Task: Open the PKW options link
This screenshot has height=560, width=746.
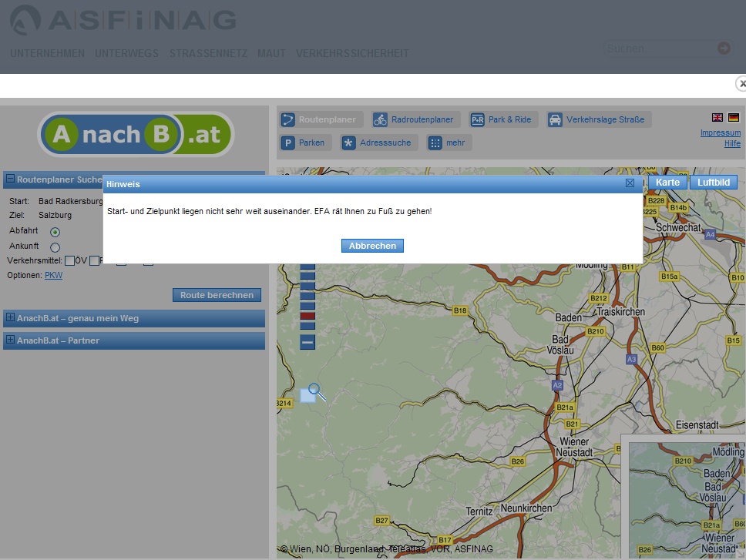Action: coord(53,275)
